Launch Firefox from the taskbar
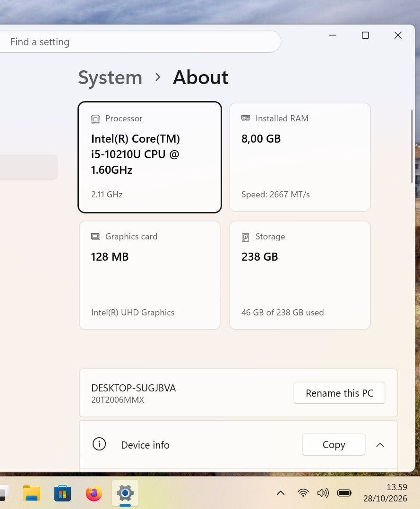This screenshot has width=420, height=509. (x=94, y=493)
